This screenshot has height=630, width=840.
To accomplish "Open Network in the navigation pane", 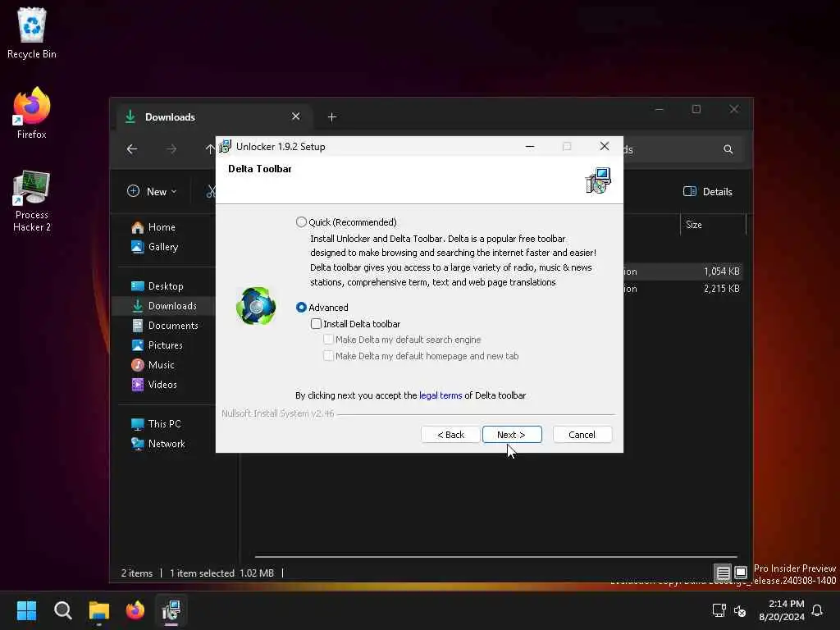I will 166,444.
